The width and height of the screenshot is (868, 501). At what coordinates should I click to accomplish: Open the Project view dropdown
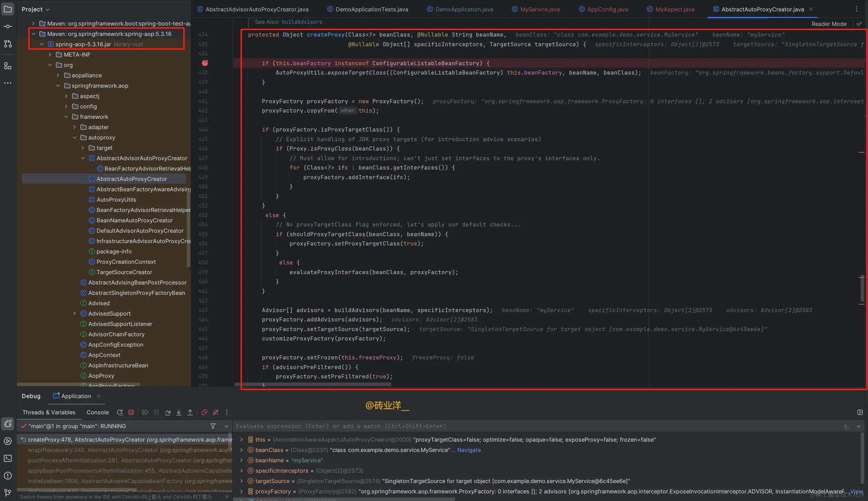point(36,9)
